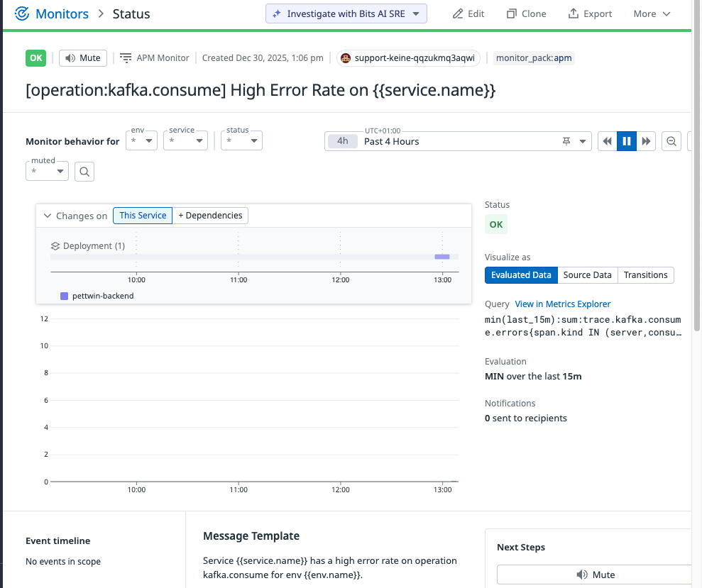Open the service filter dropdown

click(185, 141)
